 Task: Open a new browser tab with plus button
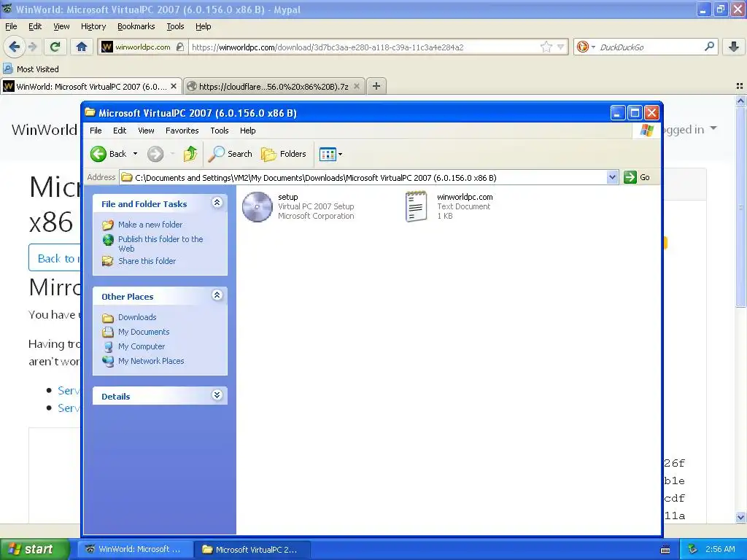376,86
